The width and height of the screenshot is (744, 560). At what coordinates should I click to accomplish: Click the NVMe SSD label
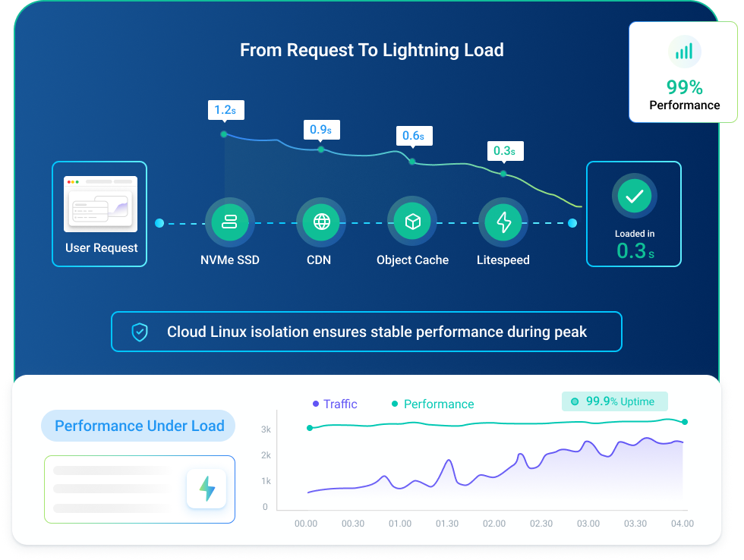click(229, 260)
